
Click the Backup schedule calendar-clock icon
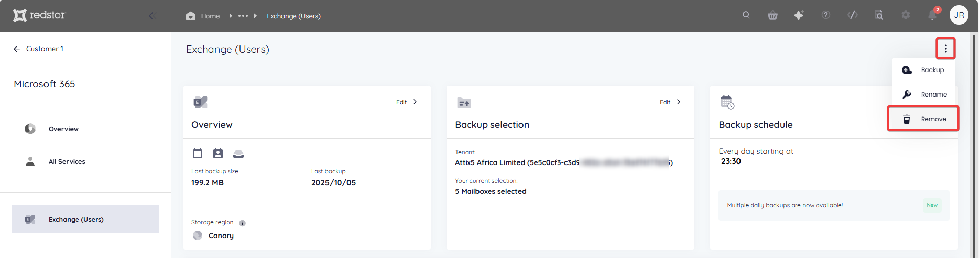click(727, 102)
